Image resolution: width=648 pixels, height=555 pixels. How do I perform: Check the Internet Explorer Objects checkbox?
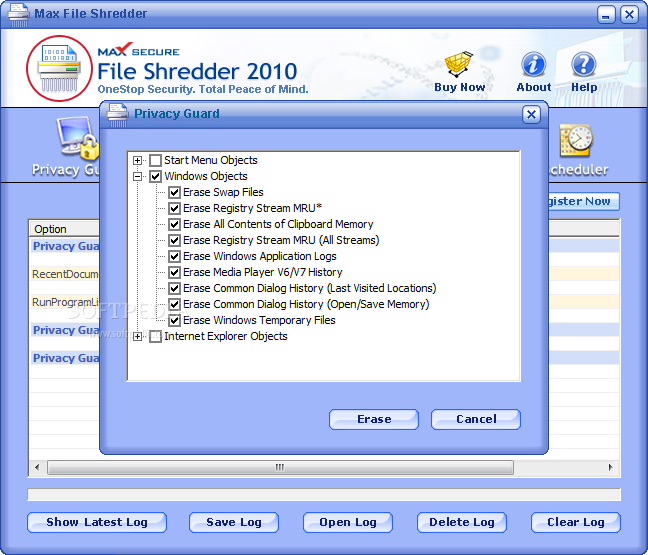click(155, 337)
